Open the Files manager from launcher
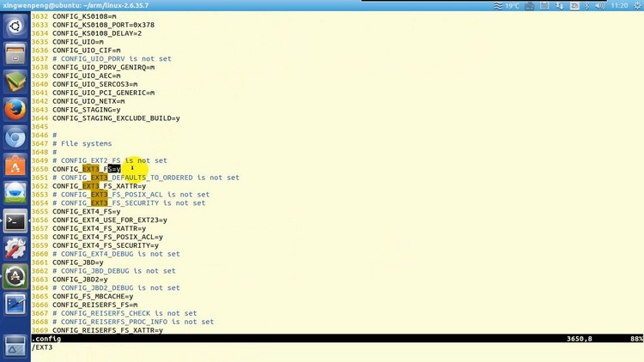The width and height of the screenshot is (644, 362). pos(15,54)
